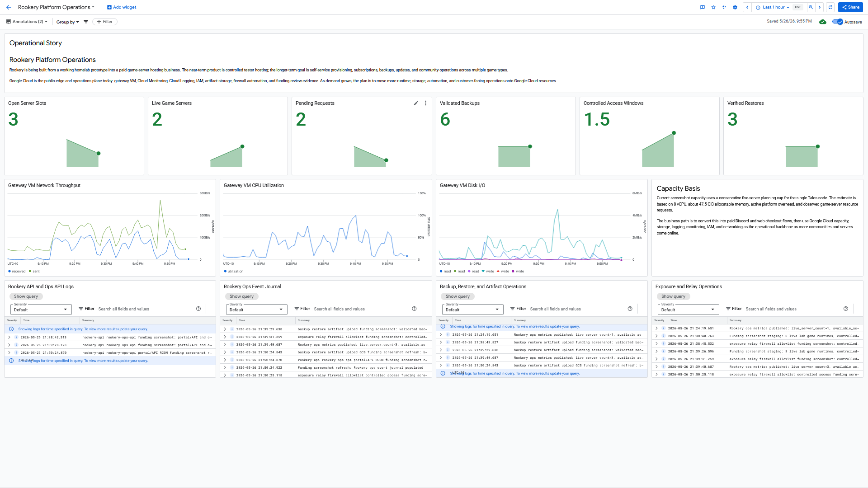Show query in Backup, Restore, and Artifact Operations
The image size is (868, 488).
click(x=458, y=296)
